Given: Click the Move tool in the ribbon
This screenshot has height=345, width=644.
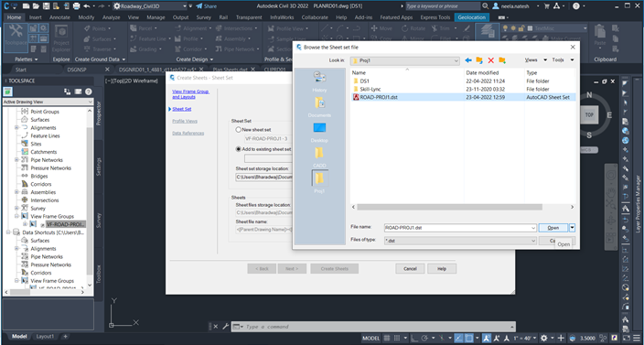Looking at the screenshot, I should [381, 28].
